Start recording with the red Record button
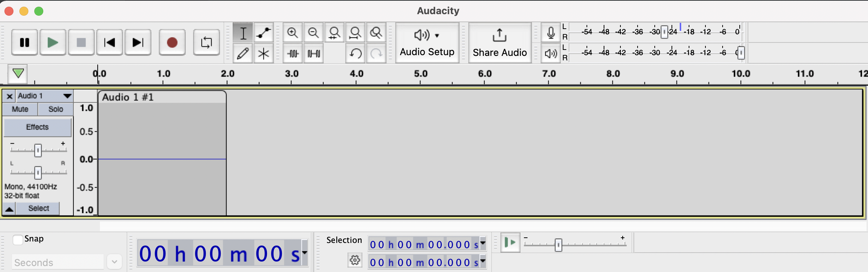The image size is (868, 272). (x=172, y=42)
